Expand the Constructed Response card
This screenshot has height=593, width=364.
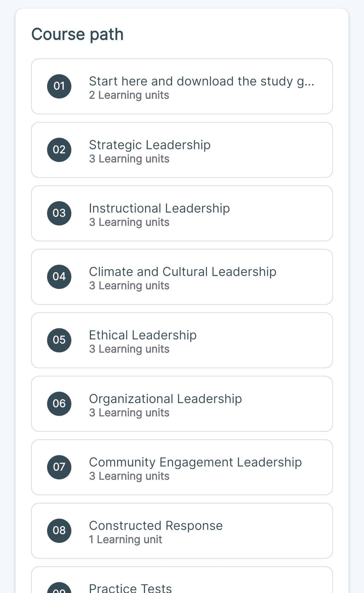tap(182, 531)
